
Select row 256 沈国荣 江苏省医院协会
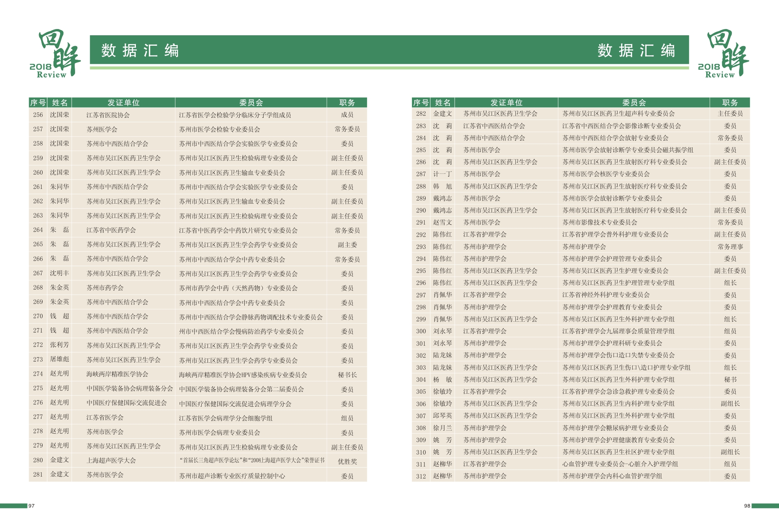click(108, 115)
